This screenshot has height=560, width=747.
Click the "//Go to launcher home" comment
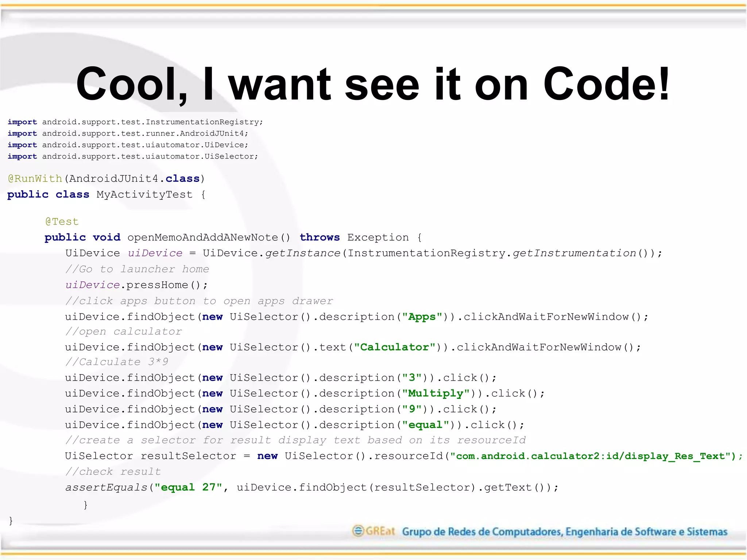point(137,269)
